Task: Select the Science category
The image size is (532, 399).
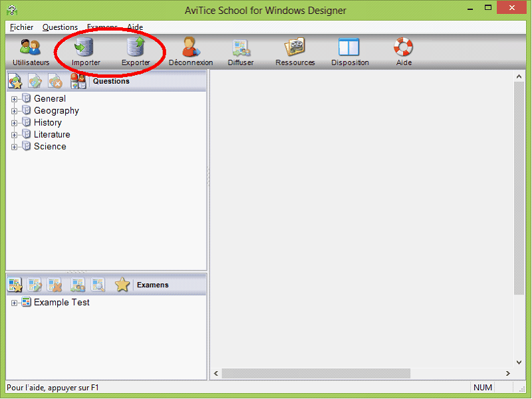Action: 50,146
